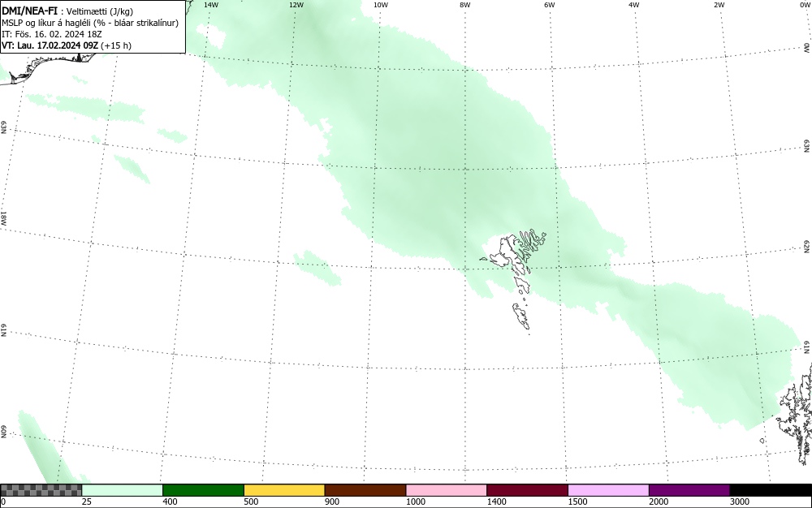This screenshot has width=812, height=508.
Task: Click the checkered 0–25 legend swatch
Action: point(41,490)
